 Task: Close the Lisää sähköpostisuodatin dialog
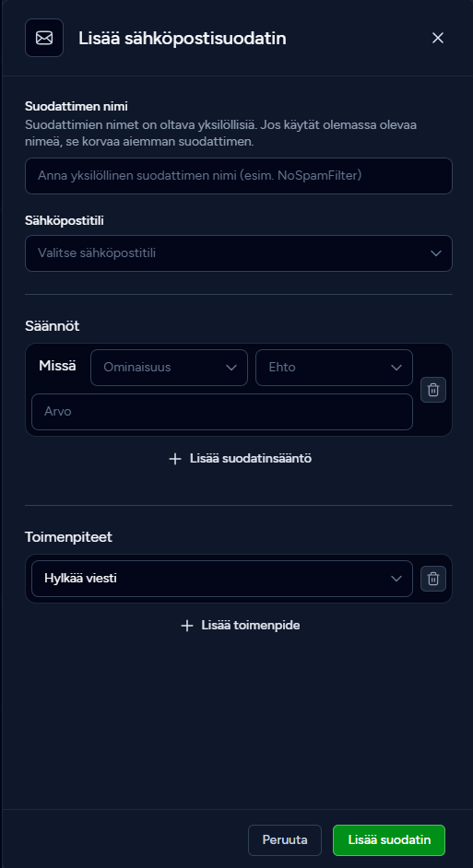[x=438, y=38]
